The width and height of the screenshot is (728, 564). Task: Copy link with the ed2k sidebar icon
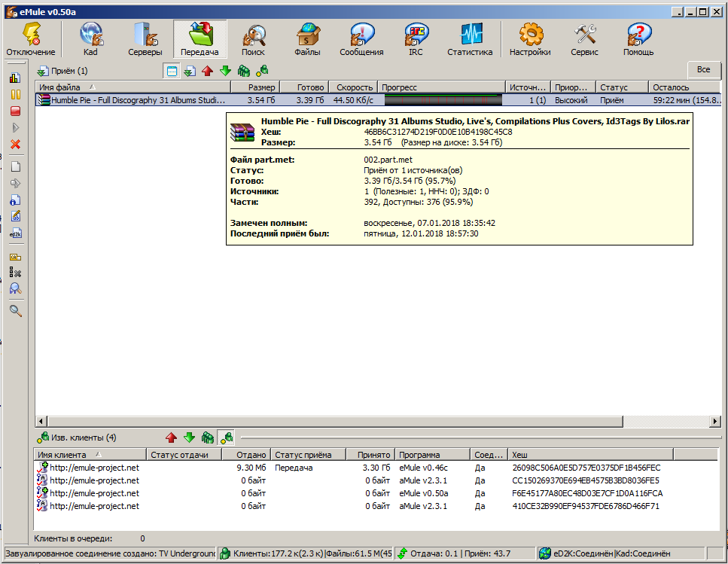tap(15, 233)
